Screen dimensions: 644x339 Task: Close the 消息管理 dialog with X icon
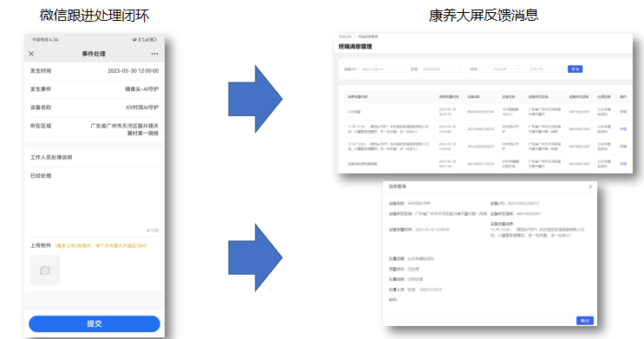[x=590, y=186]
